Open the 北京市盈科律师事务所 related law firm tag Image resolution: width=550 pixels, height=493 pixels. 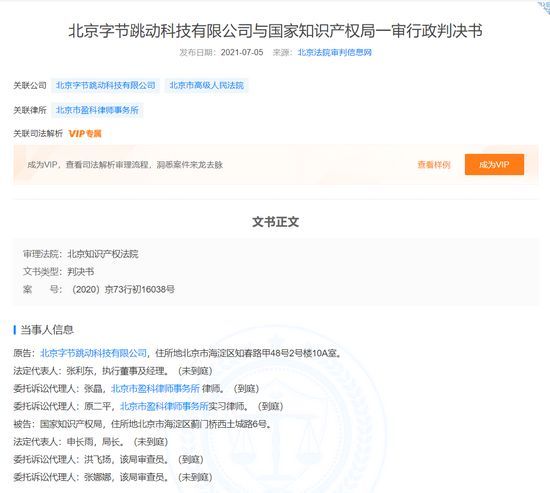pos(97,110)
